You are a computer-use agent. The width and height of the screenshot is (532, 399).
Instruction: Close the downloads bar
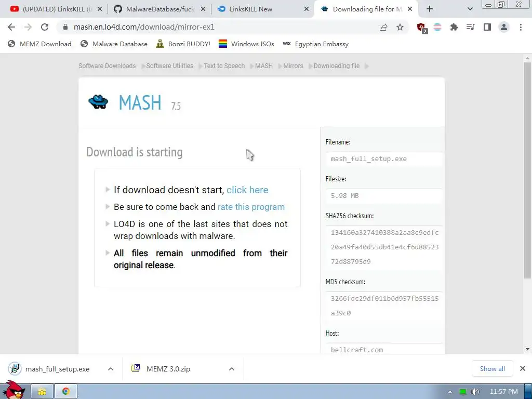click(523, 368)
